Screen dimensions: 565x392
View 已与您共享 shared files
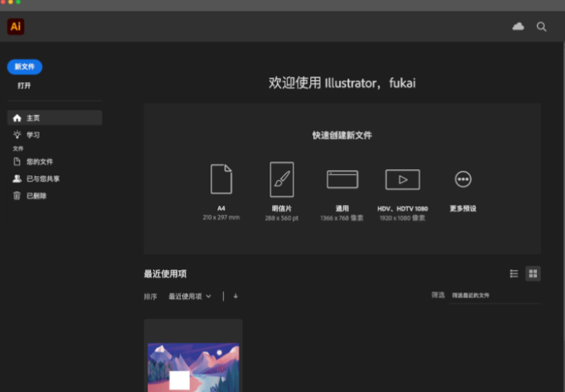(43, 179)
